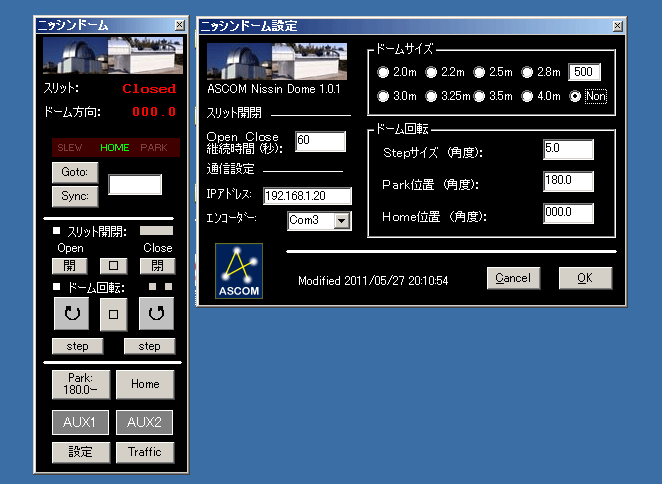
Task: Click the right step button
Action: click(x=149, y=346)
